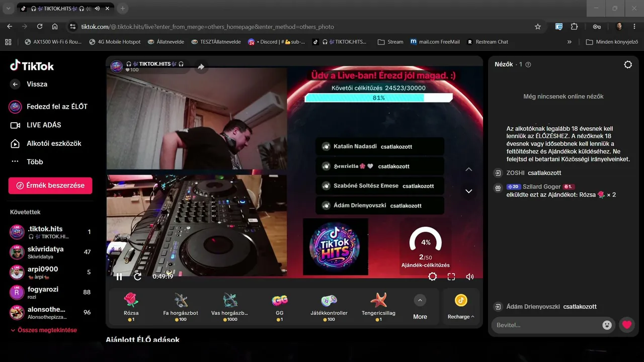Open Alkotói eszközök
The width and height of the screenshot is (644, 362).
coord(45,143)
